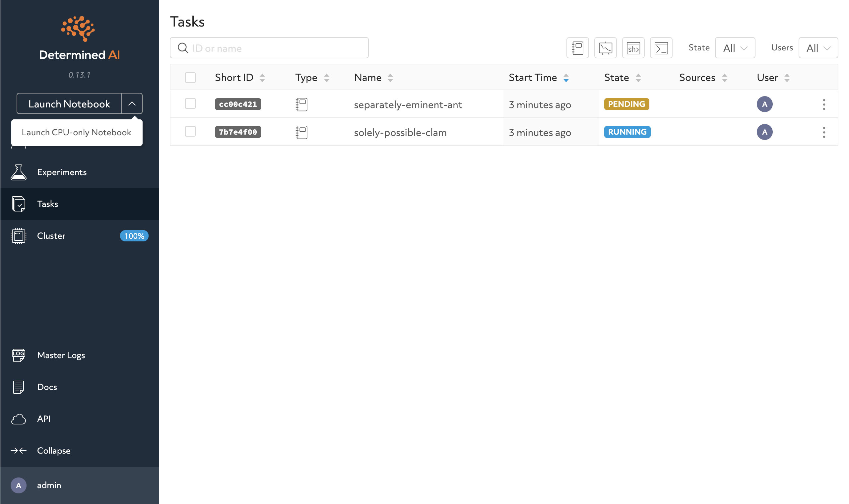Click the RUNNING state badge
849x504 pixels.
point(627,132)
